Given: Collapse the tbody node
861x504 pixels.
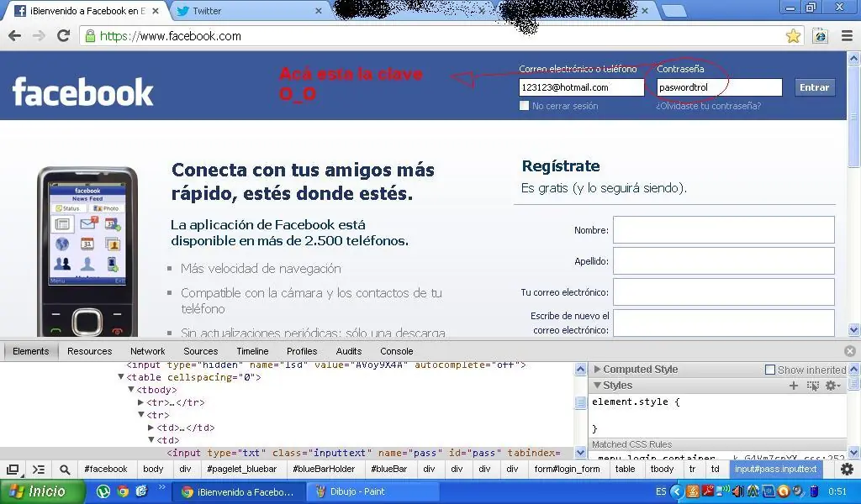Looking at the screenshot, I should pos(130,390).
